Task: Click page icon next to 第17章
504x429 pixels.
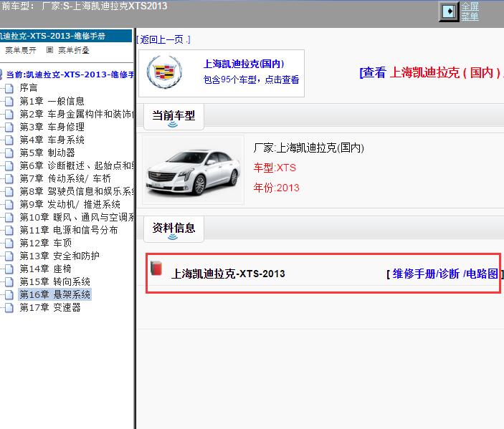Action: (9, 308)
